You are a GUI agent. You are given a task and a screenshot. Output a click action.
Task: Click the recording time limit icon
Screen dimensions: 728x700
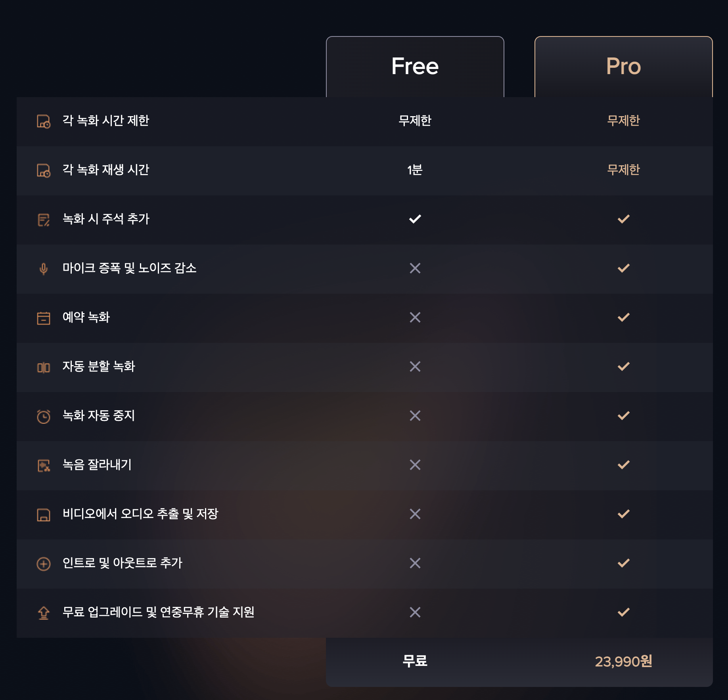click(x=44, y=121)
